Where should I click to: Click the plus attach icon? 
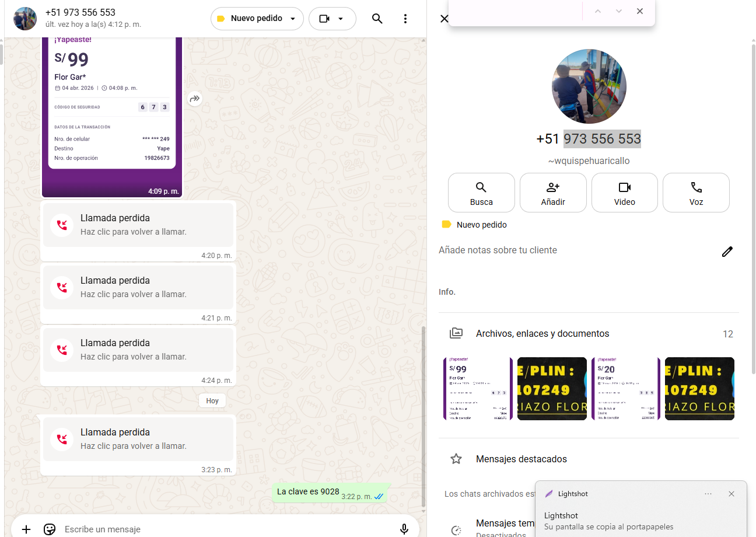pyautogui.click(x=26, y=529)
